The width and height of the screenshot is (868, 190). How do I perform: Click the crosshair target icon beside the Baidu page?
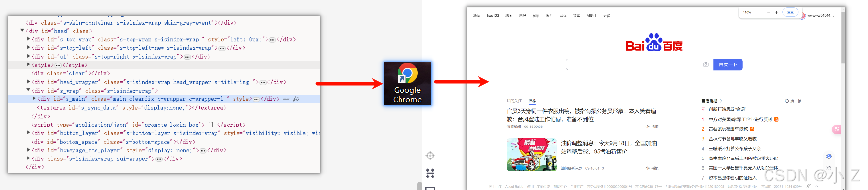(430, 156)
